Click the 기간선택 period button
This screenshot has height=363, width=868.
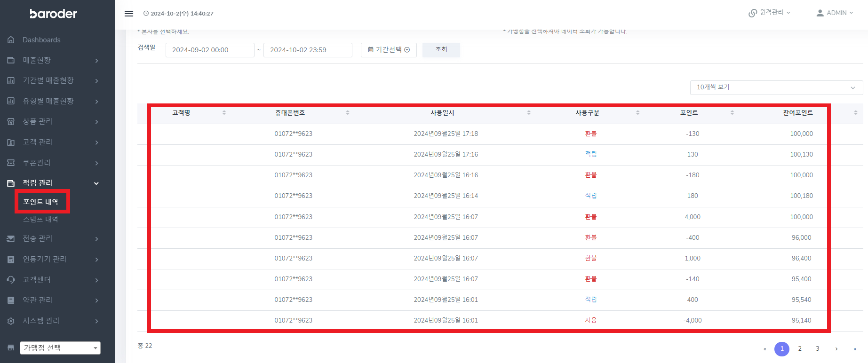389,50
